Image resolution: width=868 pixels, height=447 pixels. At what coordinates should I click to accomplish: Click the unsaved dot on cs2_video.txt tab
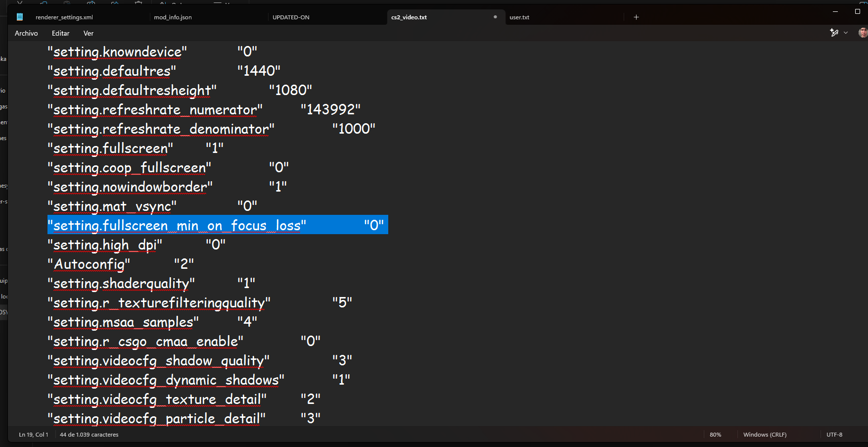tap(495, 17)
